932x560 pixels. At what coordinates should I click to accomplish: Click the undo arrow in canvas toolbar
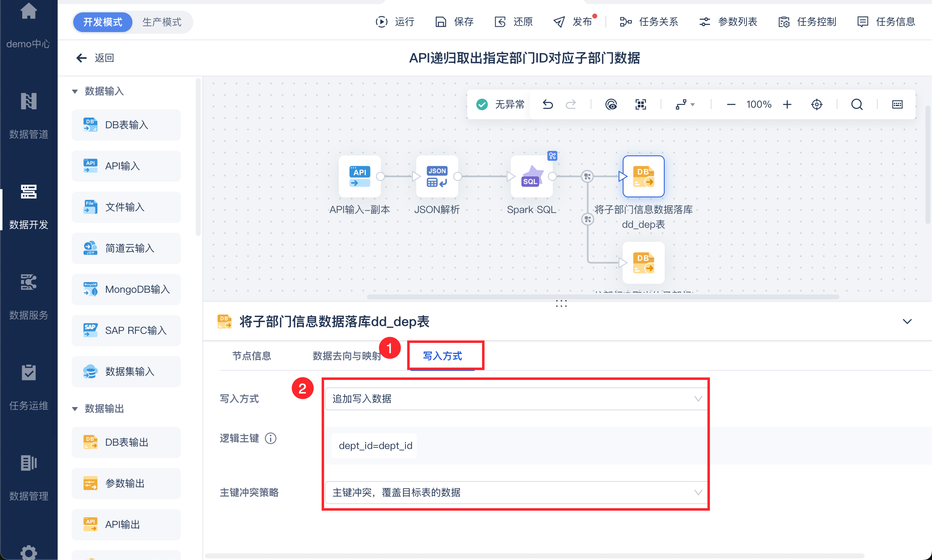click(547, 104)
